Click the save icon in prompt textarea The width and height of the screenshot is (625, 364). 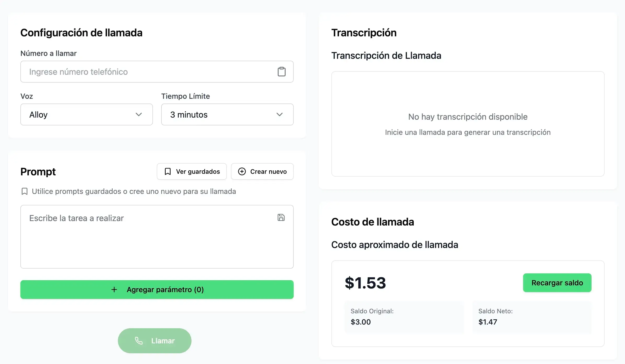281,217
